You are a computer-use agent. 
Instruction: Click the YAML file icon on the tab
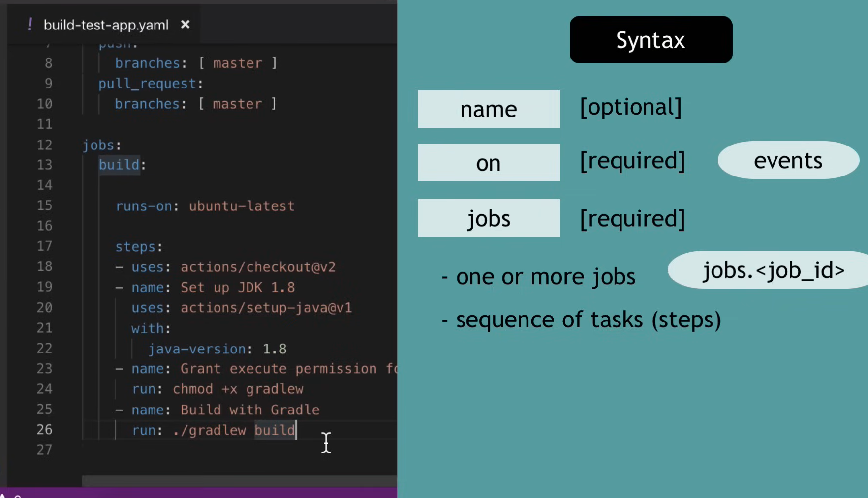[30, 25]
